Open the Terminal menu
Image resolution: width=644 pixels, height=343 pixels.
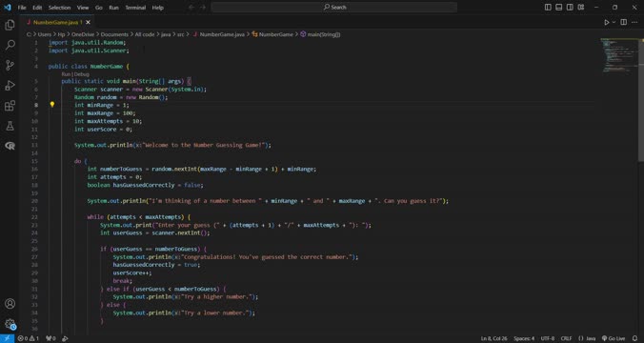(135, 8)
